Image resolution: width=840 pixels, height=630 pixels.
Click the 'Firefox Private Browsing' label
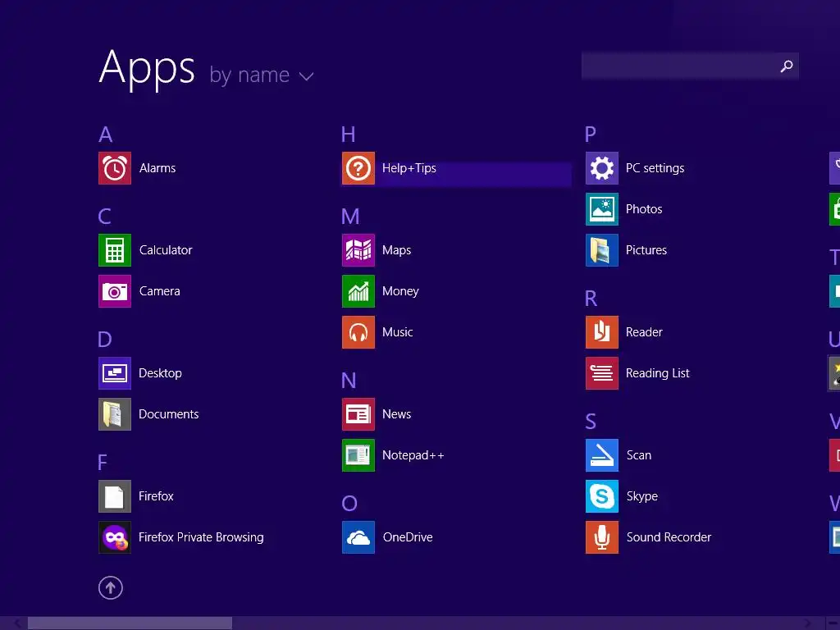[201, 537]
